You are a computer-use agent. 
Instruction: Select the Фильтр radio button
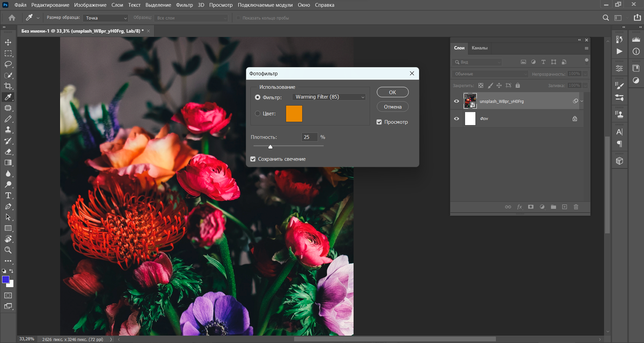(x=258, y=97)
